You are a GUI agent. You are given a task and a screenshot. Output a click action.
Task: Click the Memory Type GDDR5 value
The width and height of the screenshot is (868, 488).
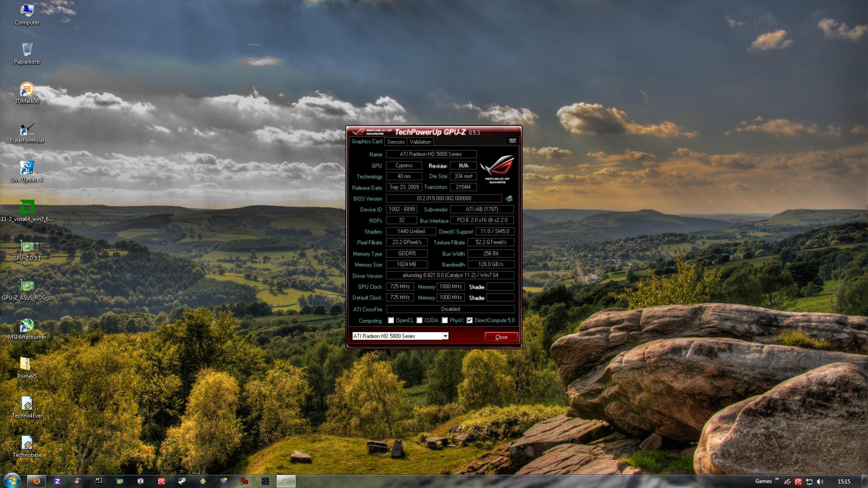tap(407, 254)
